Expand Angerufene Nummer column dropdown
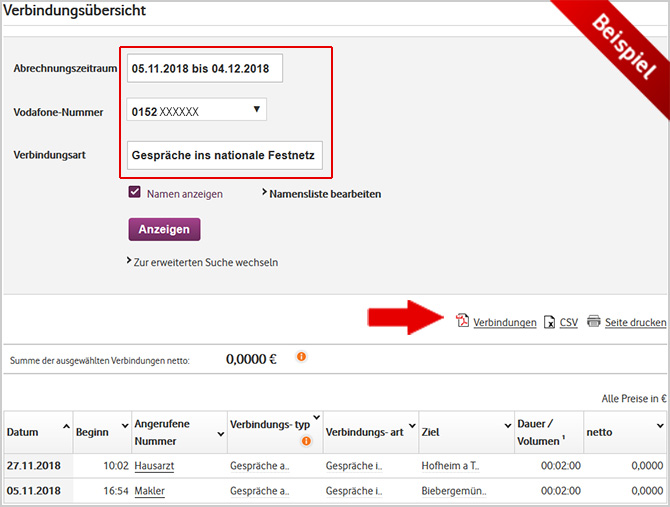Viewport: 670px width, 507px height. pyautogui.click(x=219, y=425)
